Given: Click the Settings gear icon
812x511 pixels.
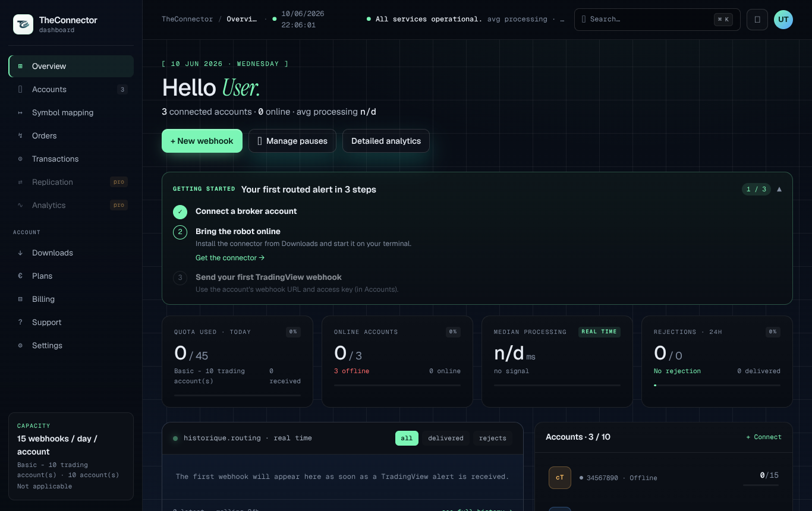Looking at the screenshot, I should [x=20, y=345].
